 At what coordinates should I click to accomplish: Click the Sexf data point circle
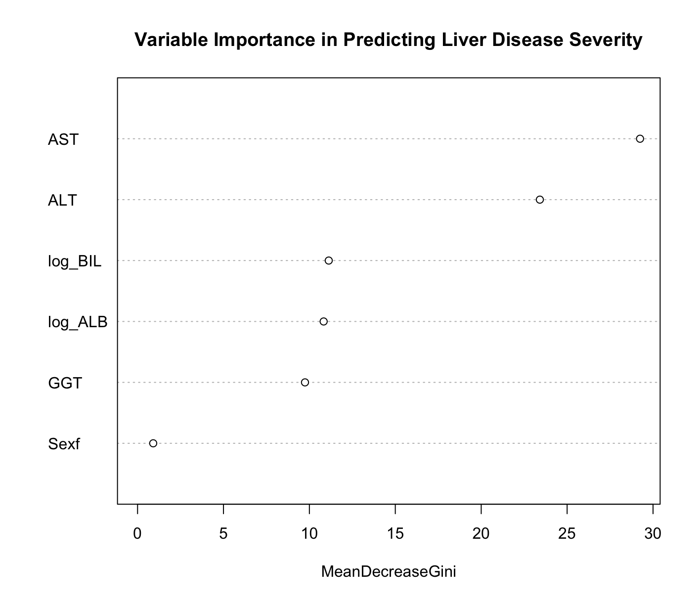[153, 443]
